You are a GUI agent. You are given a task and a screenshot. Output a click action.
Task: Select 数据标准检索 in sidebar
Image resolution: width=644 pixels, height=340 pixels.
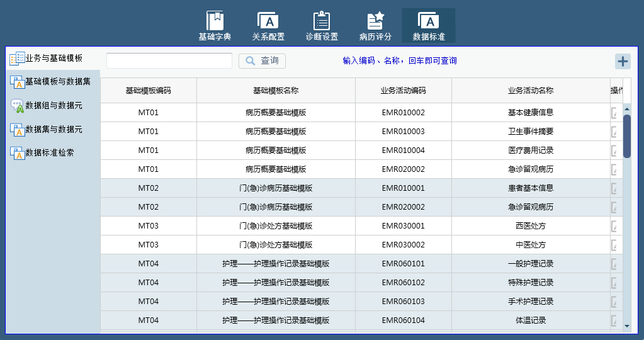pos(53,153)
